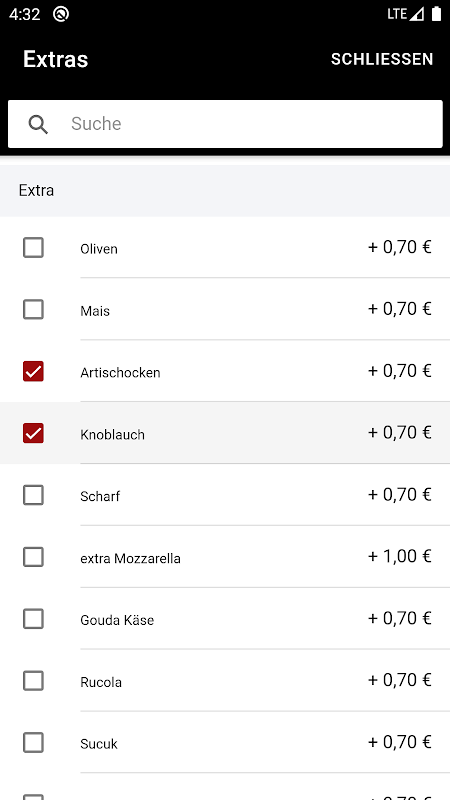Viewport: 450px width, 800px height.
Task: Deselect the Knoblauch checkbox
Action: point(33,433)
